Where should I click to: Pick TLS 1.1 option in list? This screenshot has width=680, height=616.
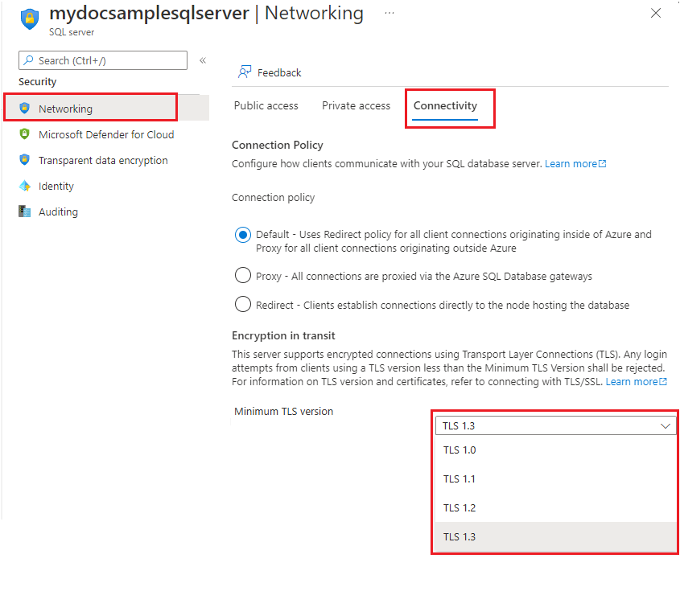(555, 479)
